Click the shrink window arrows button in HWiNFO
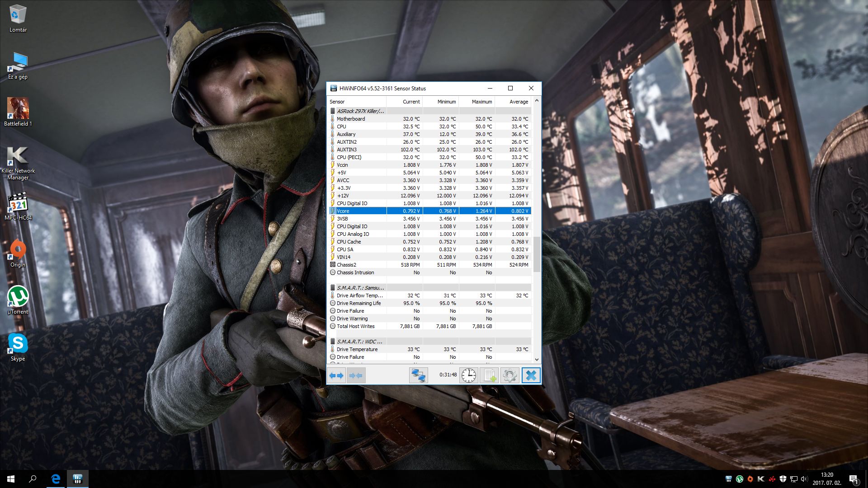 356,375
